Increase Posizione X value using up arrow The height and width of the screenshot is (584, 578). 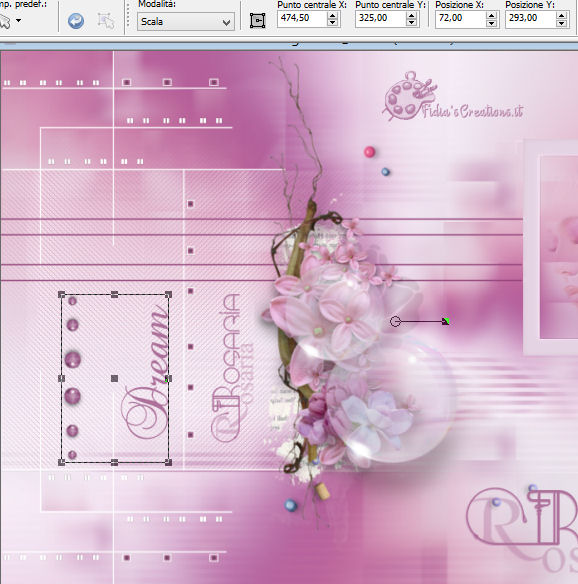pyautogui.click(x=492, y=15)
